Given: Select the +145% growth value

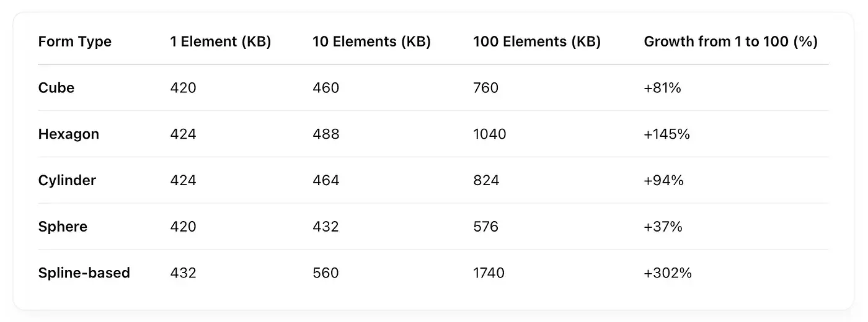Looking at the screenshot, I should [667, 134].
